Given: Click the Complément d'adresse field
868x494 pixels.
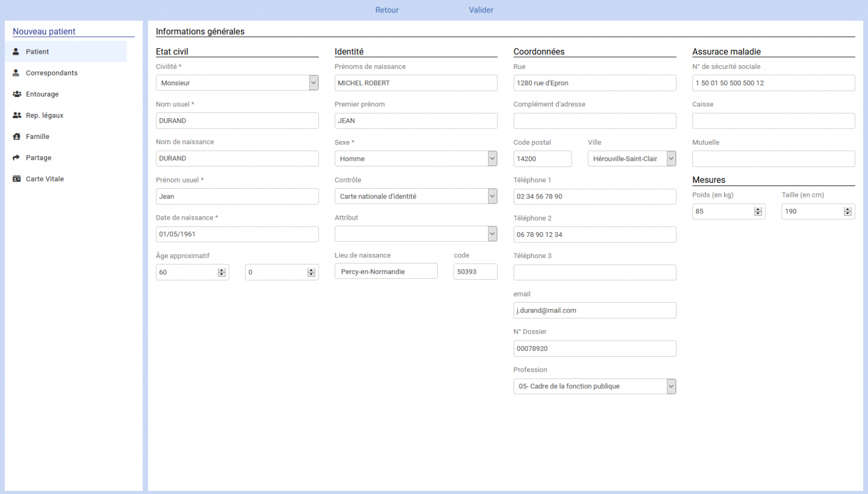Looking at the screenshot, I should (x=595, y=120).
